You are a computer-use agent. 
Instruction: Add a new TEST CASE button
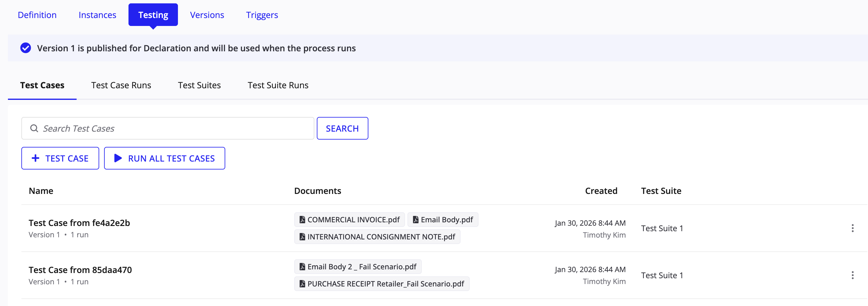pyautogui.click(x=60, y=158)
